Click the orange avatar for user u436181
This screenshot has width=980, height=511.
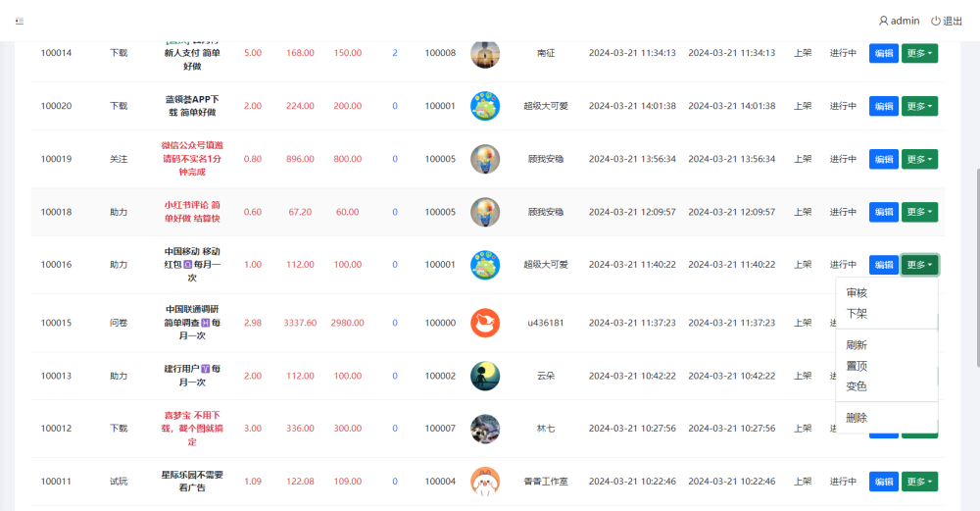(485, 323)
